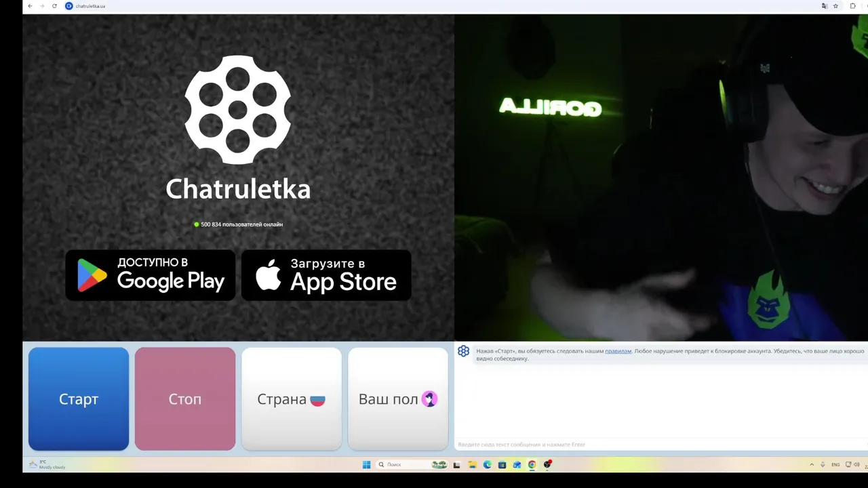
Task: Click the translate page icon
Action: click(825, 6)
